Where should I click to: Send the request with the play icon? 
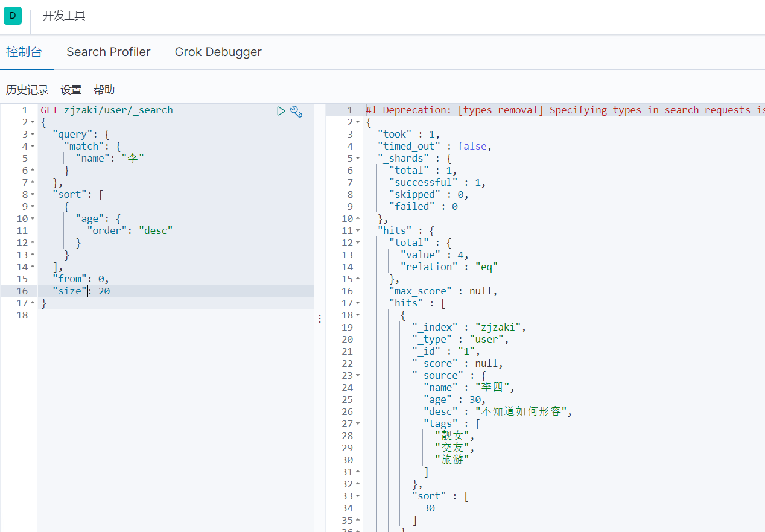[281, 110]
